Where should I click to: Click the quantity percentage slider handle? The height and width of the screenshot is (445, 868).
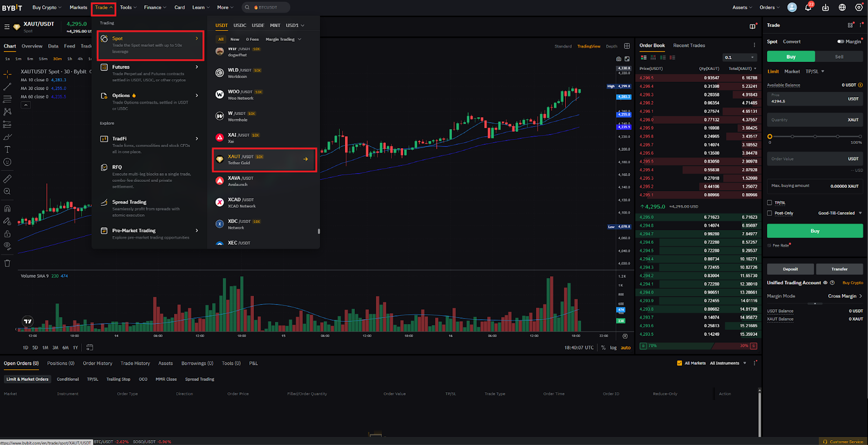(770, 137)
